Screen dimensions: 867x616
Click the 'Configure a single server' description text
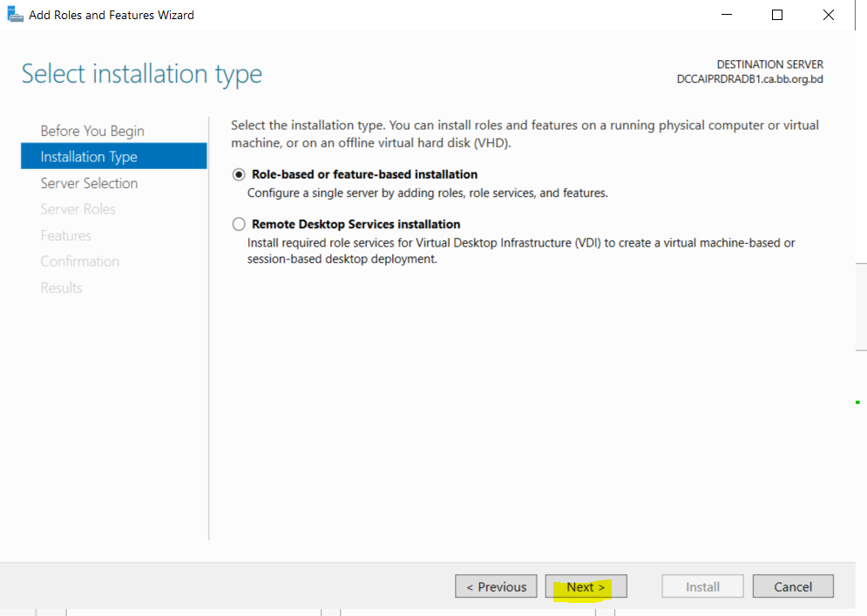pyautogui.click(x=428, y=193)
